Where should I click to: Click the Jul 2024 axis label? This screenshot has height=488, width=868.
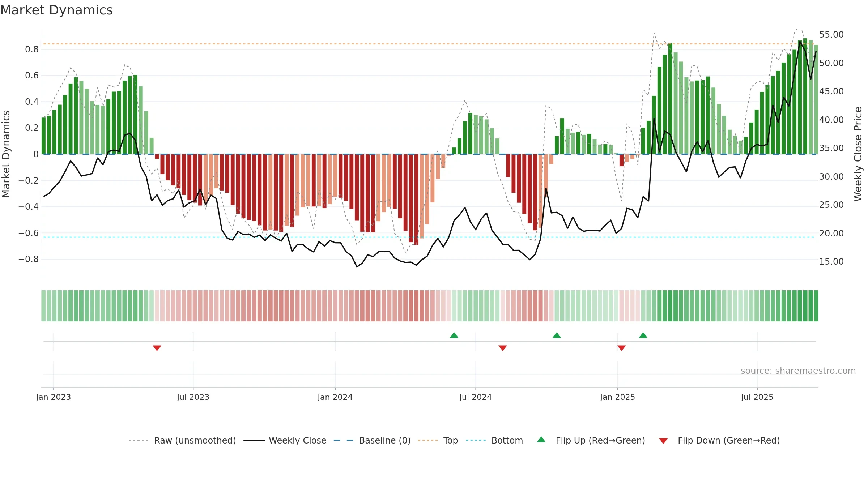click(476, 397)
